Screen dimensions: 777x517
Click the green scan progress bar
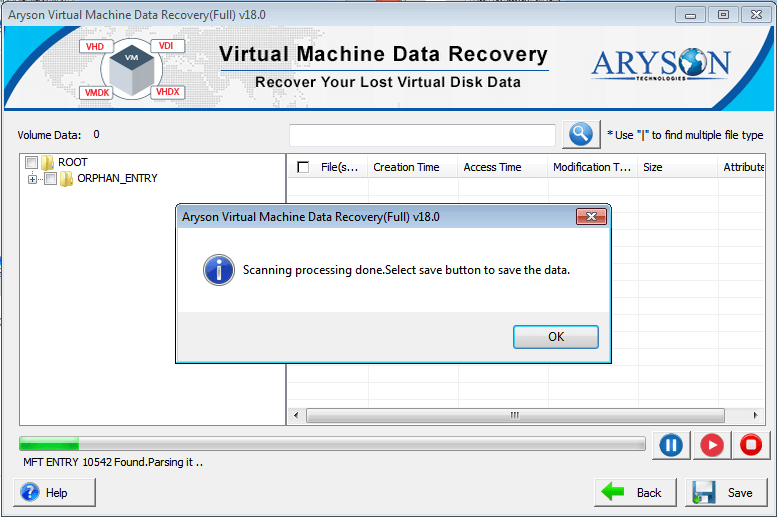pos(332,443)
